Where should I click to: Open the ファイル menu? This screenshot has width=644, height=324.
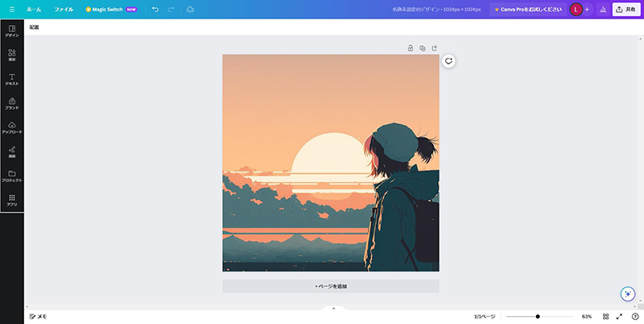64,9
